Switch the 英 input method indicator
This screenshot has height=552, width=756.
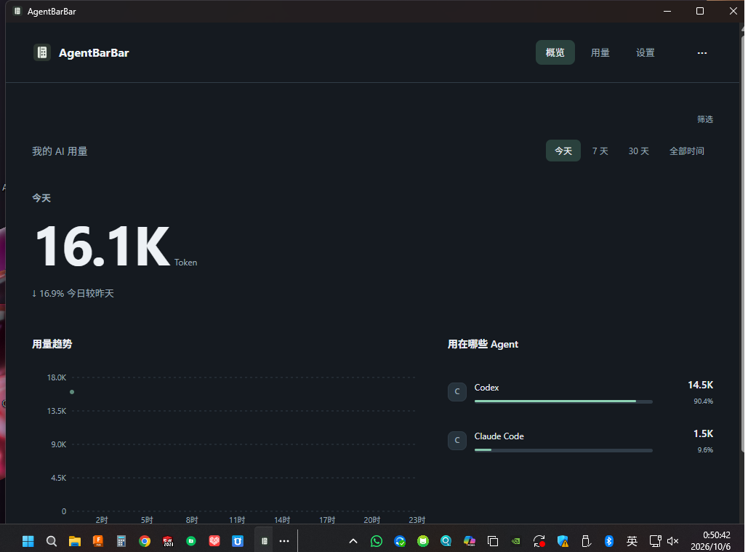coord(632,541)
